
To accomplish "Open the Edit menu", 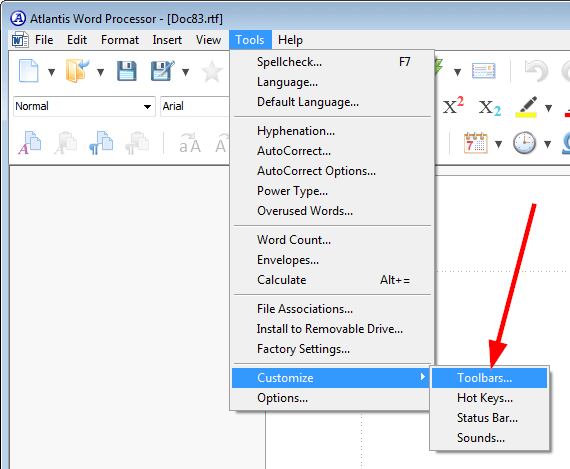I will (77, 40).
